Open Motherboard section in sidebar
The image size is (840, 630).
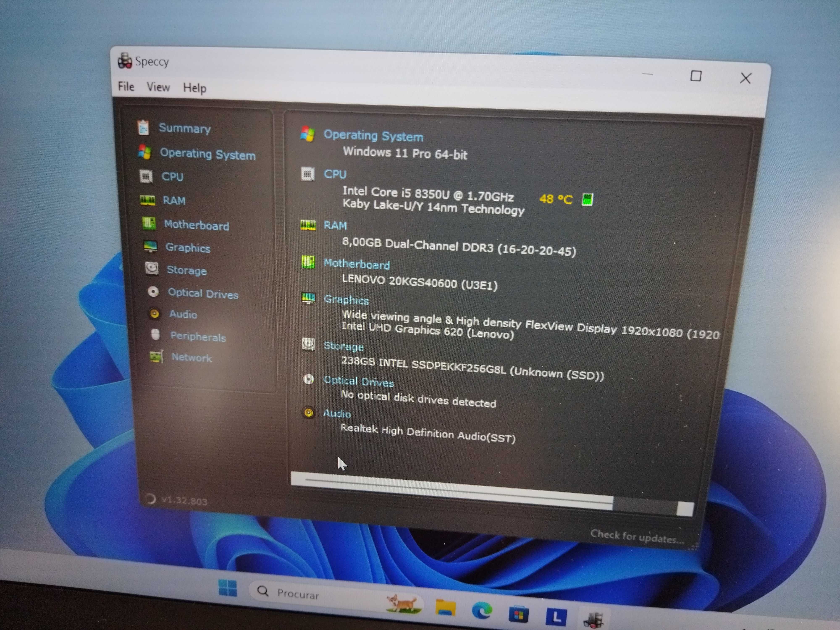pyautogui.click(x=196, y=225)
